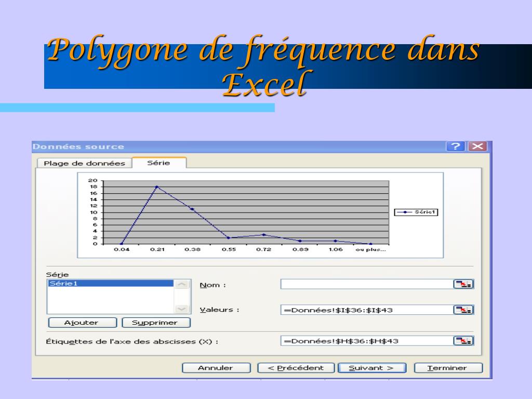Open the dialog help question mark button
Image resolution: width=532 pixels, height=399 pixels.
point(456,146)
